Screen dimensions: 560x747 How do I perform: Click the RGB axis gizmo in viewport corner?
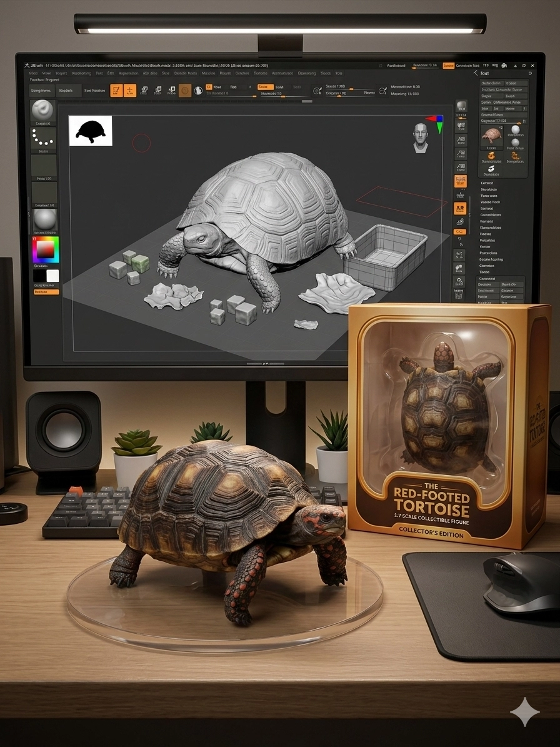point(434,122)
